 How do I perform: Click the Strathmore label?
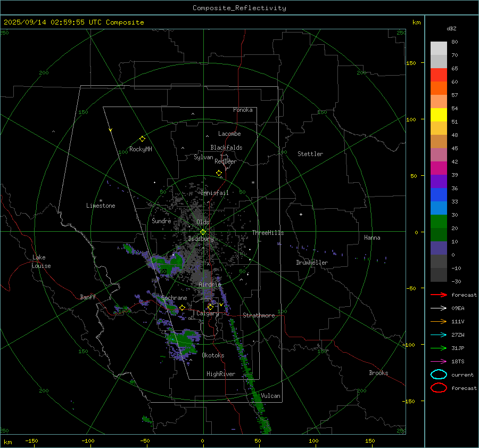[x=259, y=315]
